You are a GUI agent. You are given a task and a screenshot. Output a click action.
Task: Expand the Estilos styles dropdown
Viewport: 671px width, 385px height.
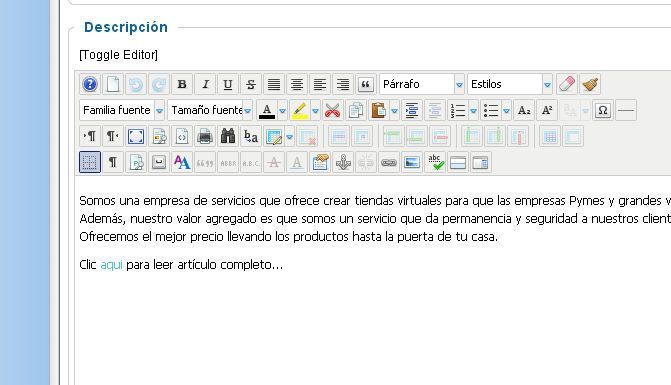coord(510,84)
